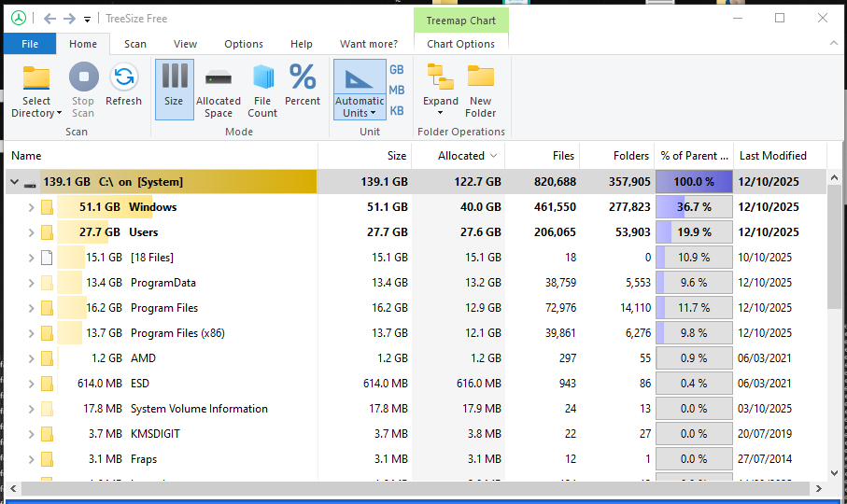The height and width of the screenshot is (504, 847).
Task: Collapse the C:\ root tree node
Action: point(15,182)
